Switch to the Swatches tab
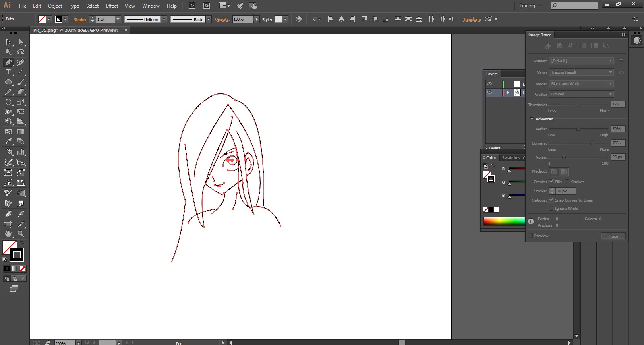 511,158
